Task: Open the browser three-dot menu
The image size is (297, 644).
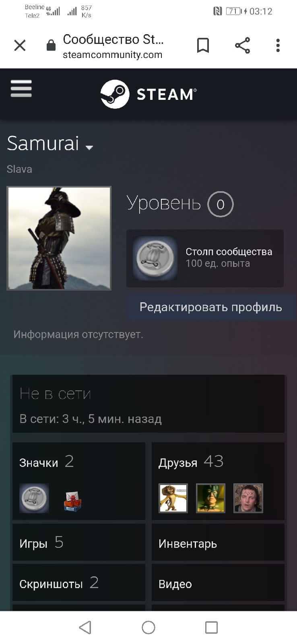Action: pos(278,45)
